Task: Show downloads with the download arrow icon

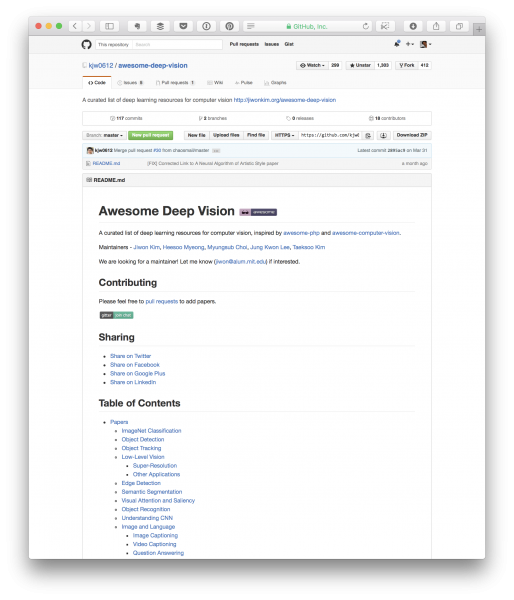Action: (x=413, y=26)
